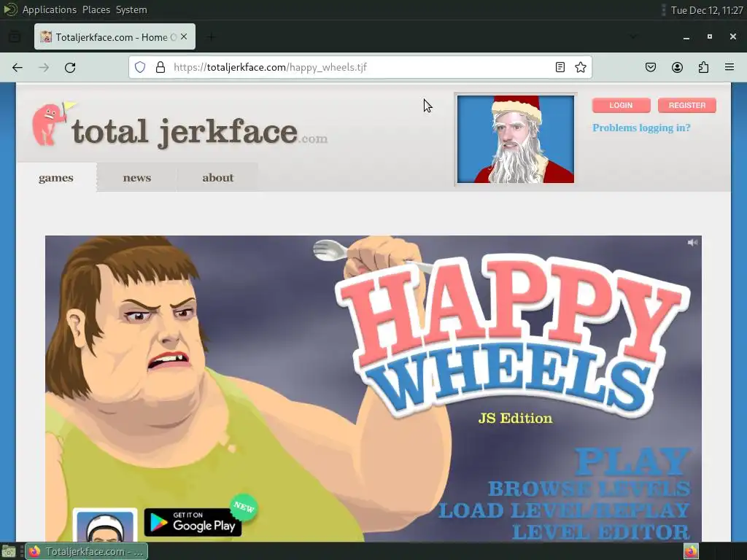This screenshot has width=747, height=560.
Task: Click the clock Tue Dec 12, 11:27
Action: (x=706, y=10)
